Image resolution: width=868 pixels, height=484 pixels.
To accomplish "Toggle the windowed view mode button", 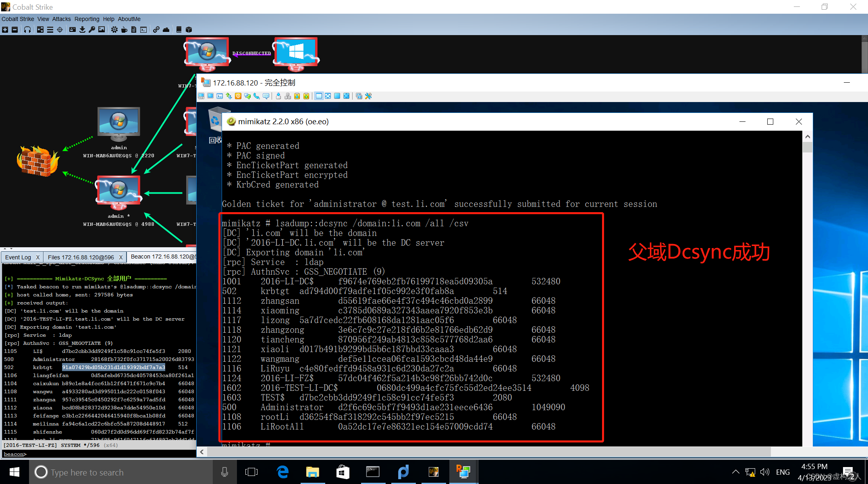I will tap(319, 96).
